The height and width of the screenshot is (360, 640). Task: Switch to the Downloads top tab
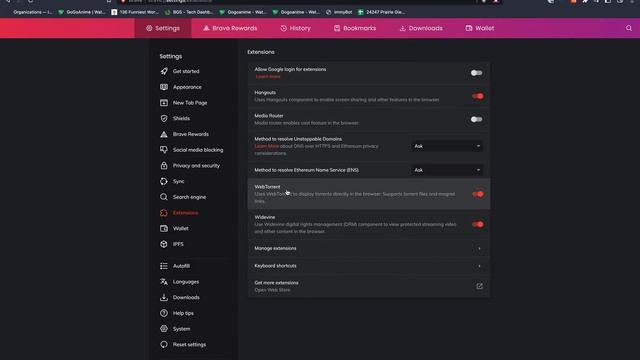point(421,28)
